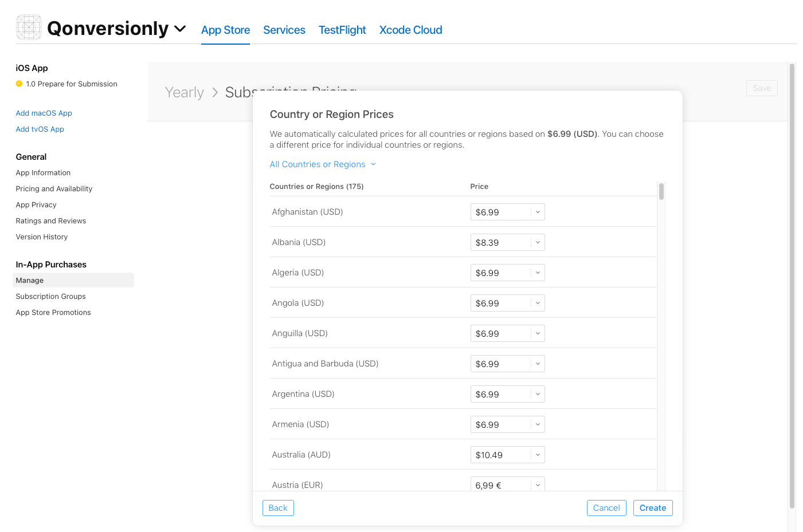The image size is (803, 532).
Task: Click the Argentina price dropdown arrow
Action: click(538, 394)
